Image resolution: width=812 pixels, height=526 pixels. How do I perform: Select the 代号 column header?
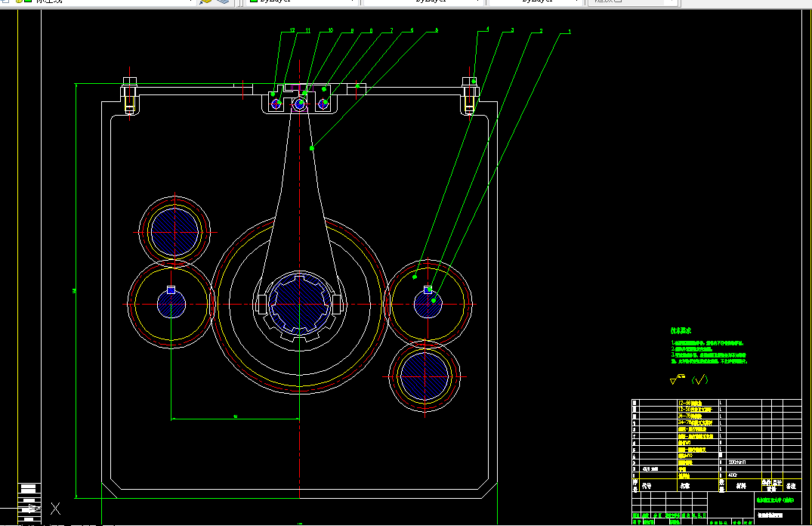click(x=647, y=486)
